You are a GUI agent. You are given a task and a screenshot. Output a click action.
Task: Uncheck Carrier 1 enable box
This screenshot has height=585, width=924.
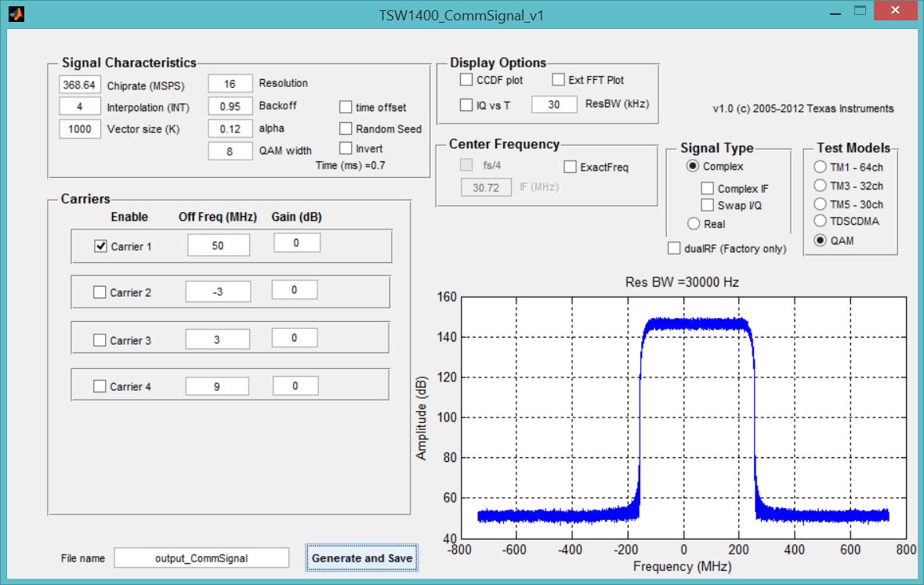coord(101,246)
